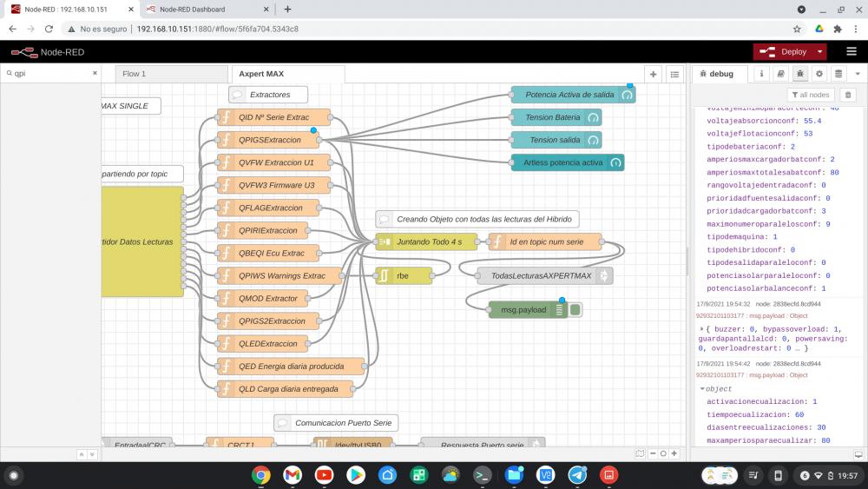Expand all palette categories arrow
The image size is (868, 489).
92,454
